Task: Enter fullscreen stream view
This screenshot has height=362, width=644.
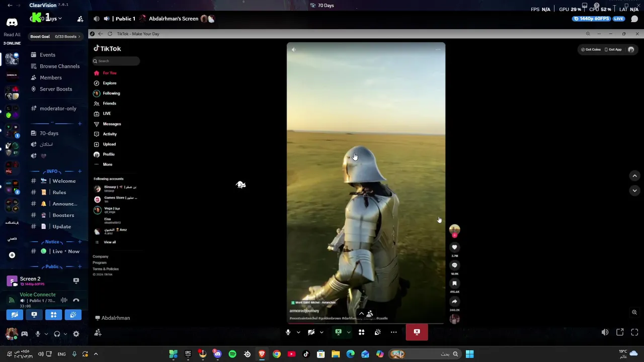Action: coord(634,332)
